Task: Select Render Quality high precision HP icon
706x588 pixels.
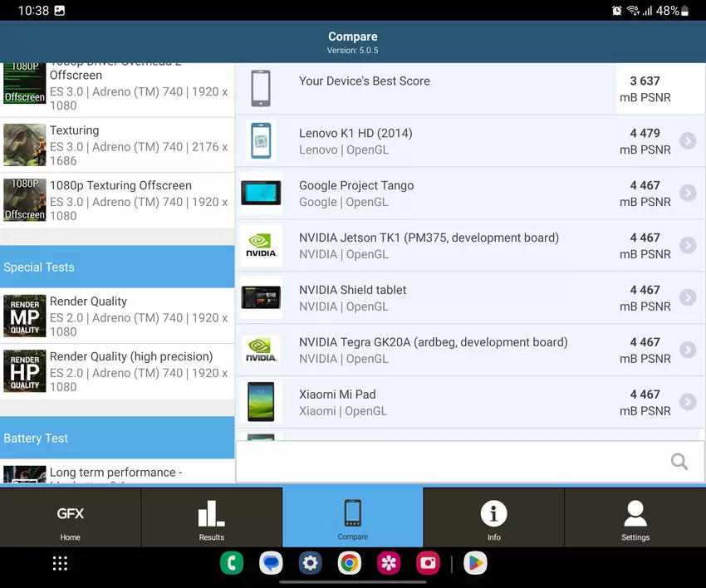Action: pos(25,370)
